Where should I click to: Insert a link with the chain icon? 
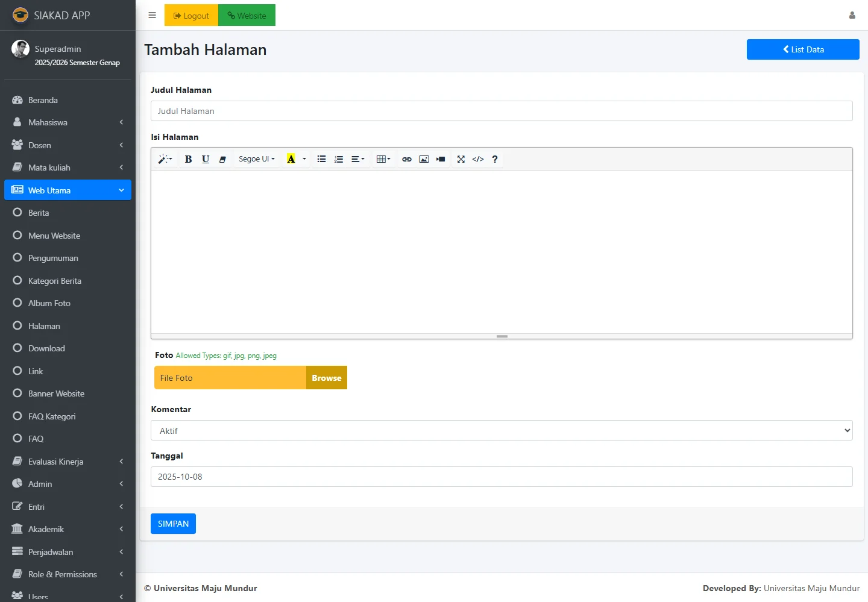coord(407,159)
